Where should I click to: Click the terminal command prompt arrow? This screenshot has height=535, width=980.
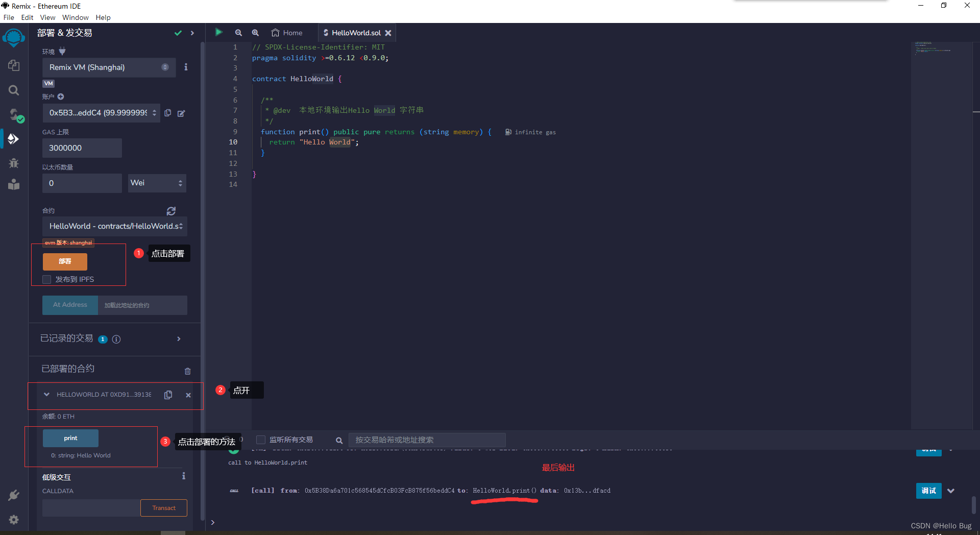[213, 522]
